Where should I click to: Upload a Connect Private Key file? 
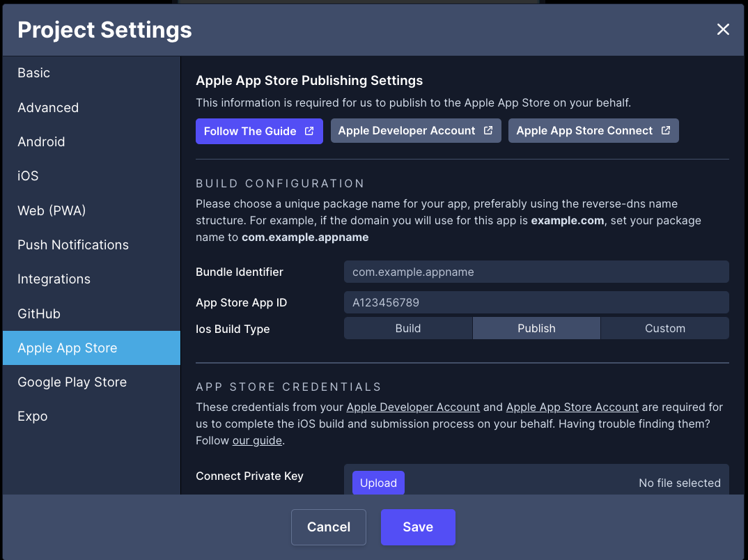(x=378, y=483)
